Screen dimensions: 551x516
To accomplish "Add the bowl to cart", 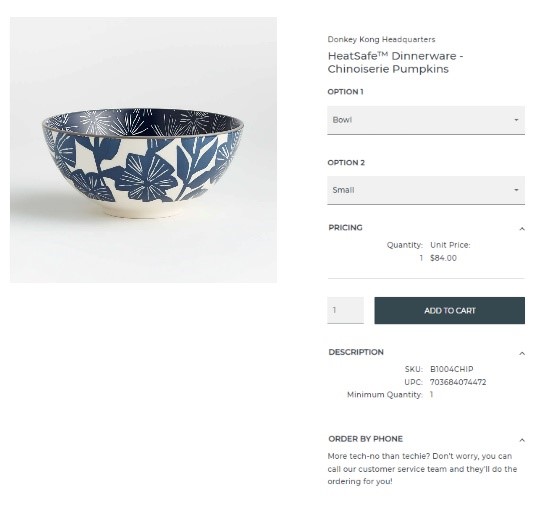I will coord(449,310).
